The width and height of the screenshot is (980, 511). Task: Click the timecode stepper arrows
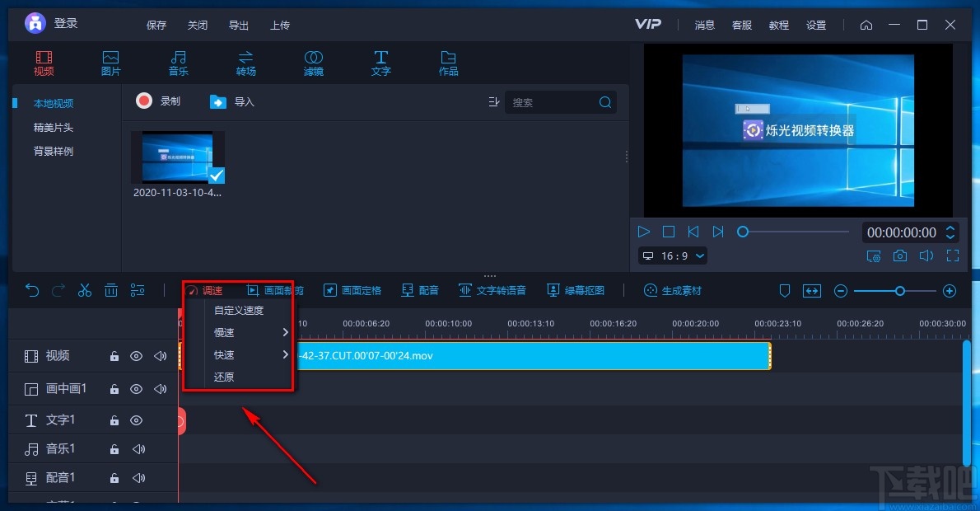[950, 232]
